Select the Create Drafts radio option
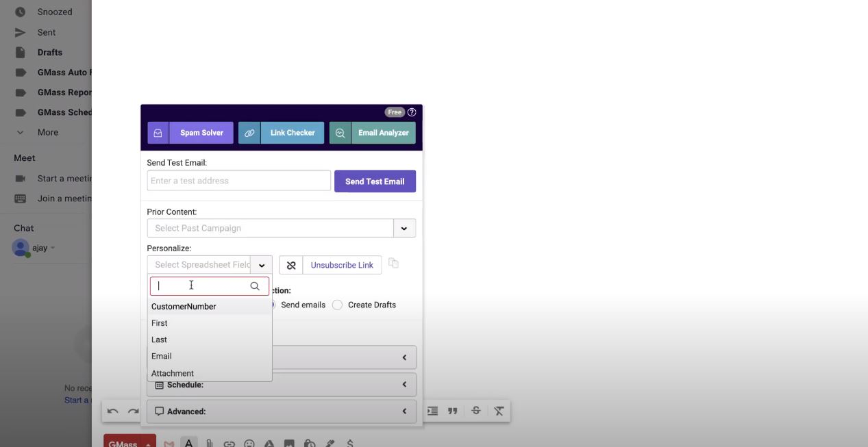868x447 pixels. coord(364,305)
